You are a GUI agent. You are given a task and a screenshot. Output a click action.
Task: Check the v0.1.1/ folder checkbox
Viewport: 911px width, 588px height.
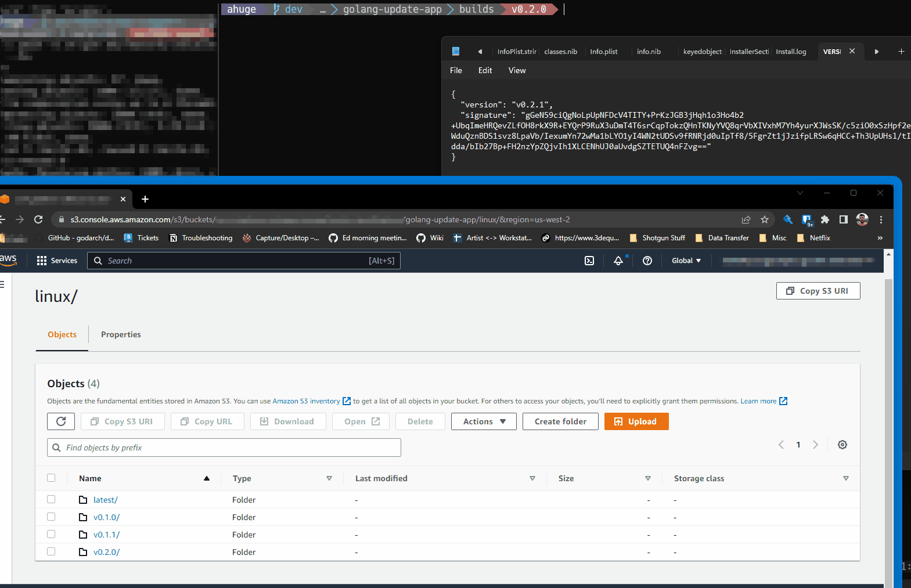click(51, 534)
